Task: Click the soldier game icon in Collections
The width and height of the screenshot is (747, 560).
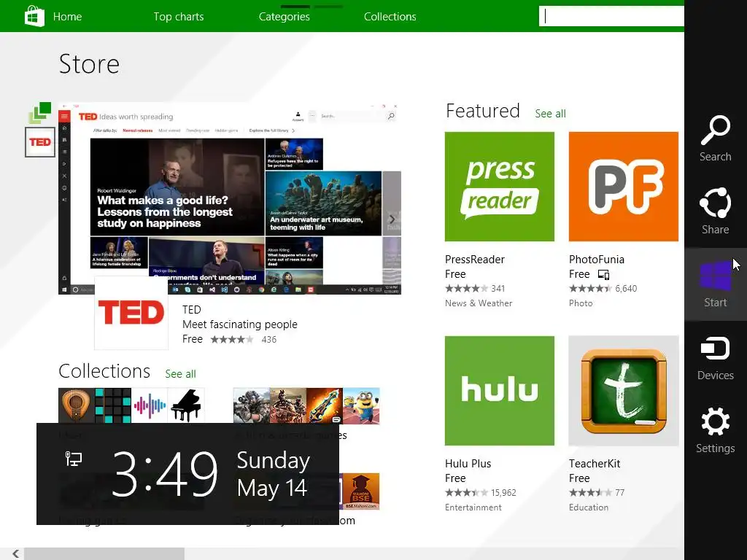Action: (287, 405)
